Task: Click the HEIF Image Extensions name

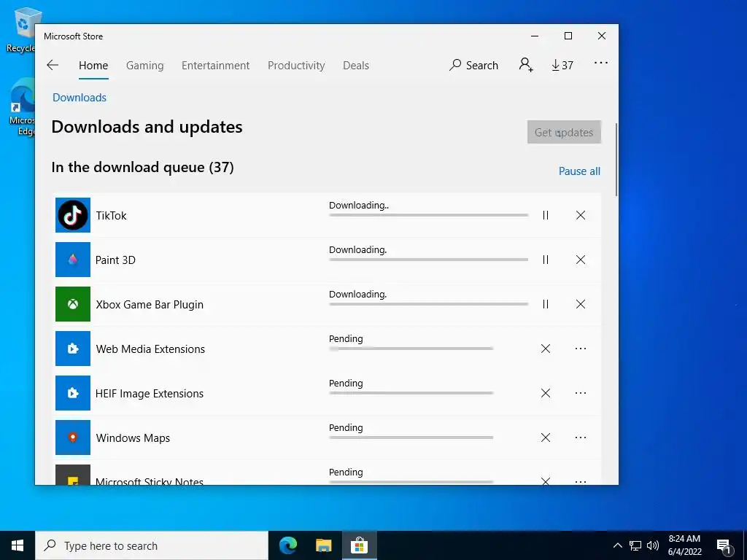Action: [x=150, y=393]
